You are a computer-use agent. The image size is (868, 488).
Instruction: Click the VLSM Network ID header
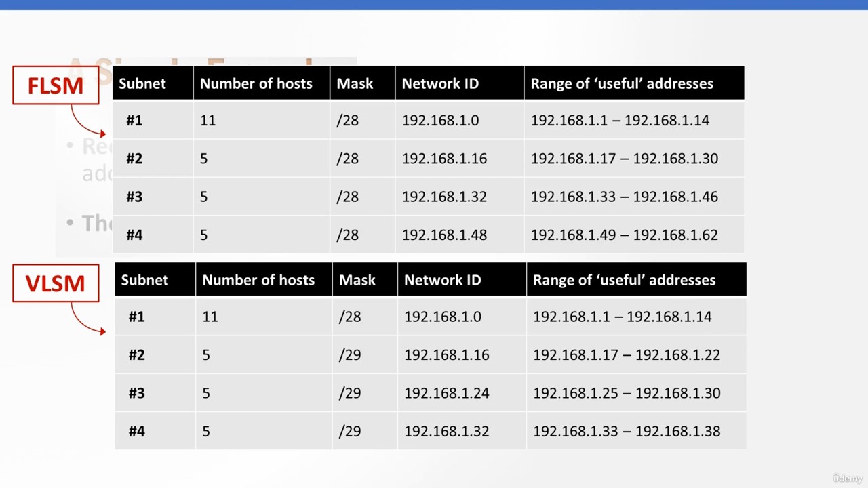442,280
